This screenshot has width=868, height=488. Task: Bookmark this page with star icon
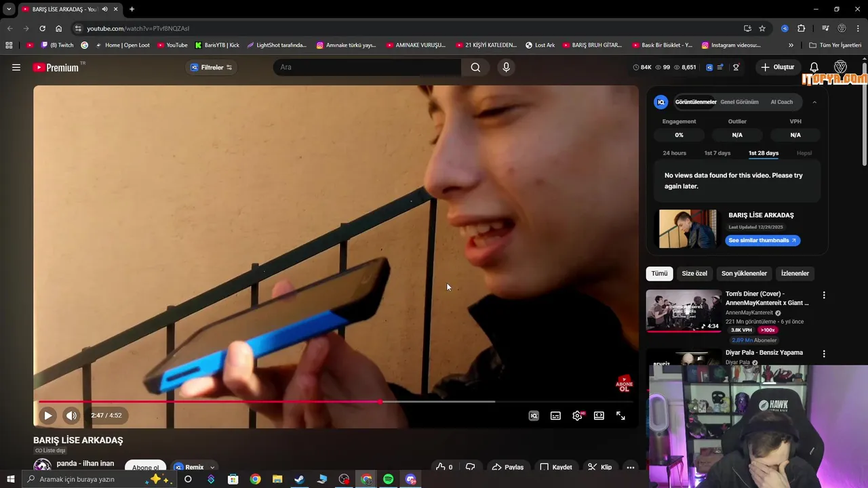pyautogui.click(x=762, y=28)
